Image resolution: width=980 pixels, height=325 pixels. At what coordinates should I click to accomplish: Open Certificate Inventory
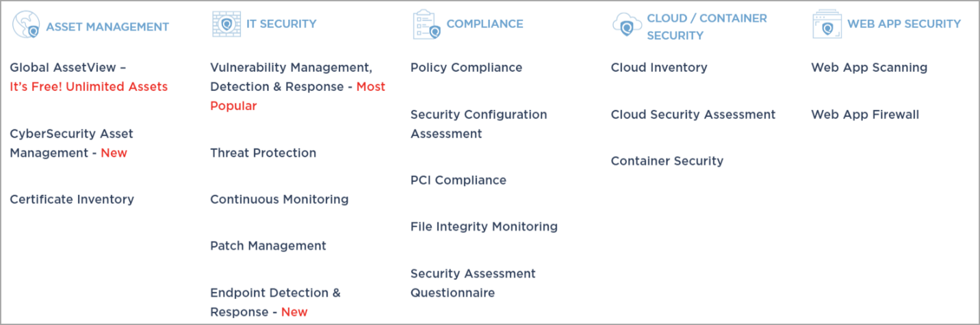tap(72, 200)
